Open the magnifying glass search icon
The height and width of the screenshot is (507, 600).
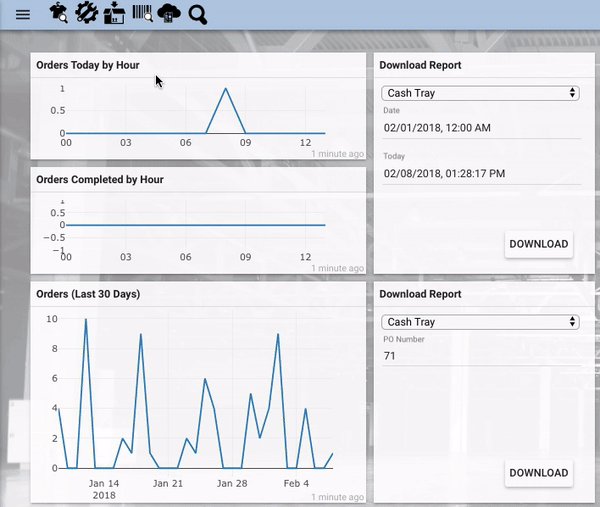pos(198,15)
